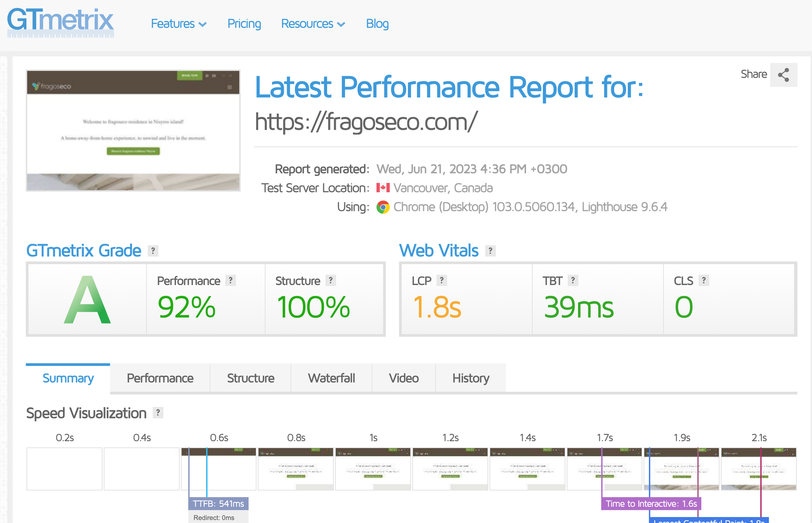Click the Vancouver, Canada location text
812x523 pixels.
click(443, 188)
